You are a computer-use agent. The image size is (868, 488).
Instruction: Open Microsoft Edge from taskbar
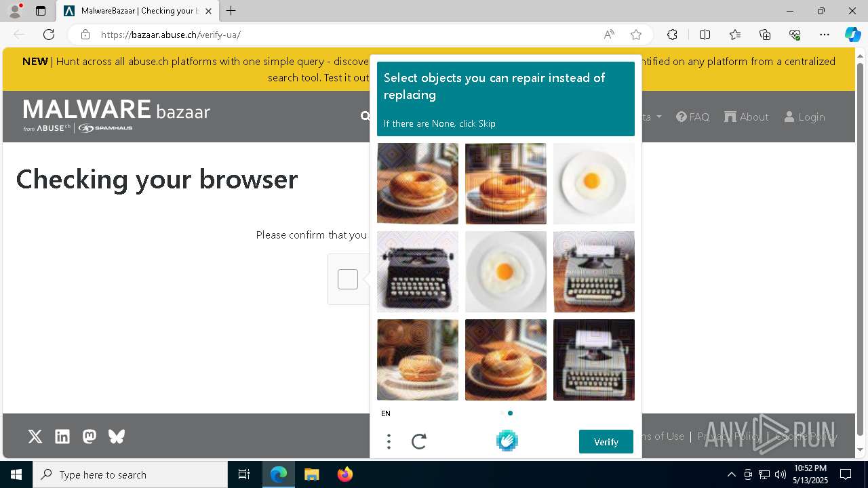(279, 474)
